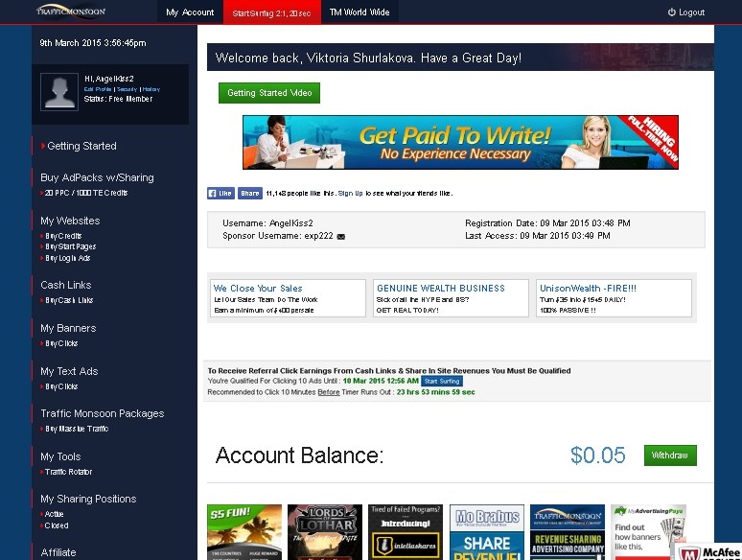The height and width of the screenshot is (560, 742).
Task: Open Getting Started in the sidebar
Action: [81, 146]
